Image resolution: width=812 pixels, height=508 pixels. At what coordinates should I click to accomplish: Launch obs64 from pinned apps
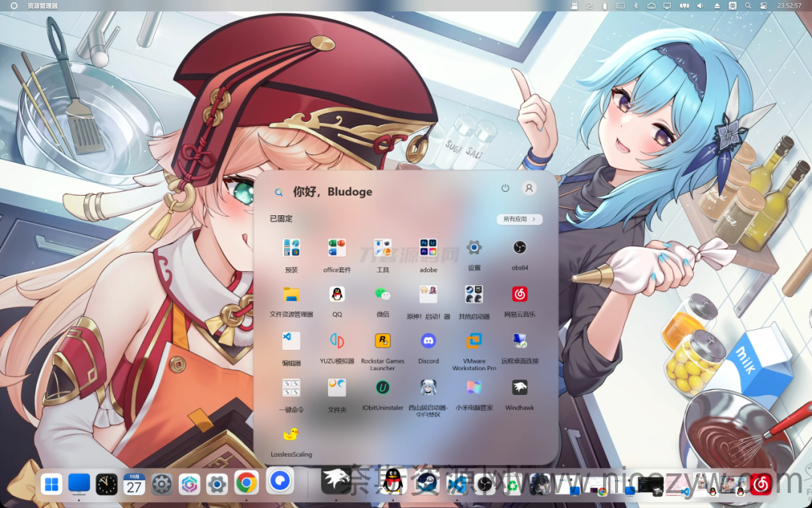click(x=520, y=248)
